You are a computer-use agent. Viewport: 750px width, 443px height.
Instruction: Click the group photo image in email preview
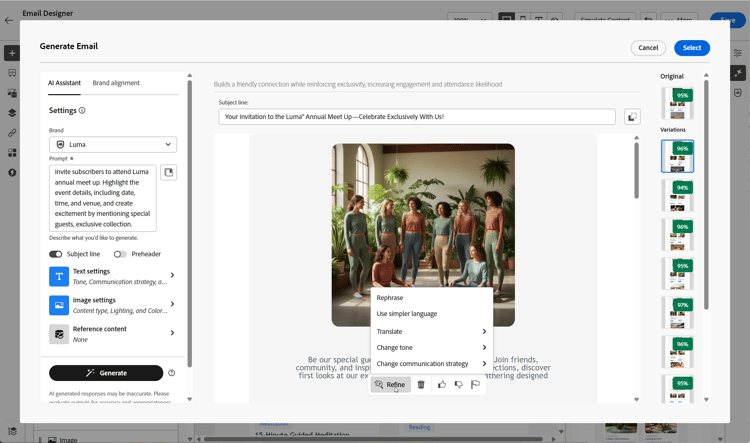423,235
